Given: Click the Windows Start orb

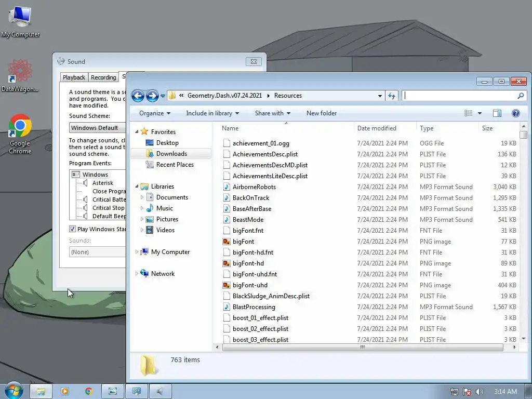Looking at the screenshot, I should pos(14,391).
